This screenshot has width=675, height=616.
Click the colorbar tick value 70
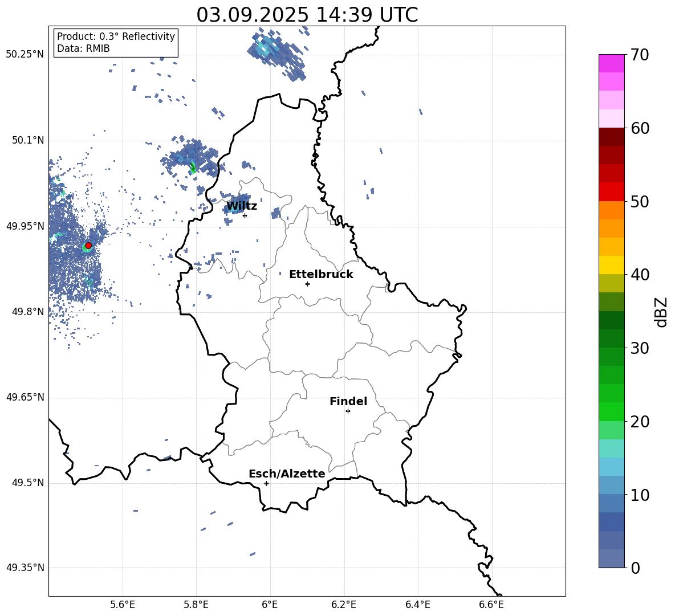click(x=640, y=55)
